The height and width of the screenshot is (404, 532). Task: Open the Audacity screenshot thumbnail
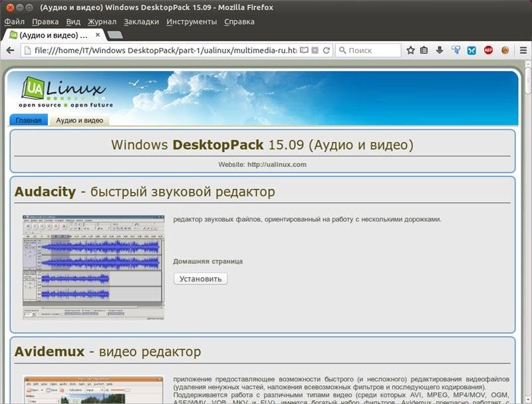click(93, 267)
